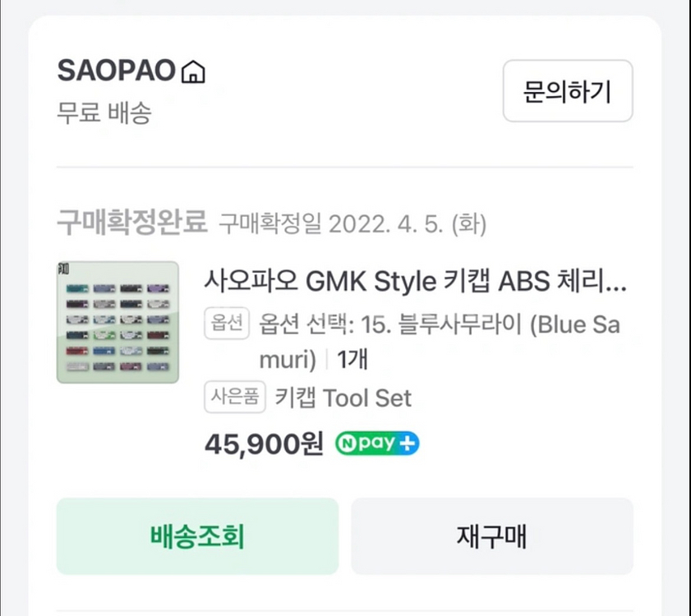Click the 1개 quantity text
The height and width of the screenshot is (616, 691).
pyautogui.click(x=352, y=360)
